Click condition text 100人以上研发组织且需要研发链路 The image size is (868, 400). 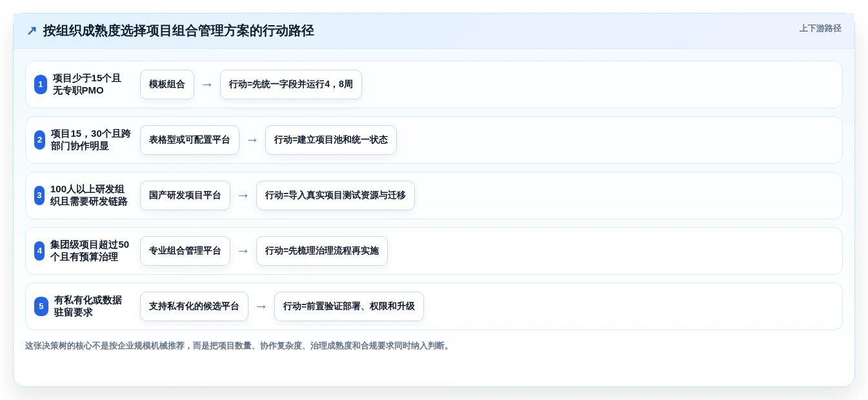pyautogui.click(x=89, y=195)
